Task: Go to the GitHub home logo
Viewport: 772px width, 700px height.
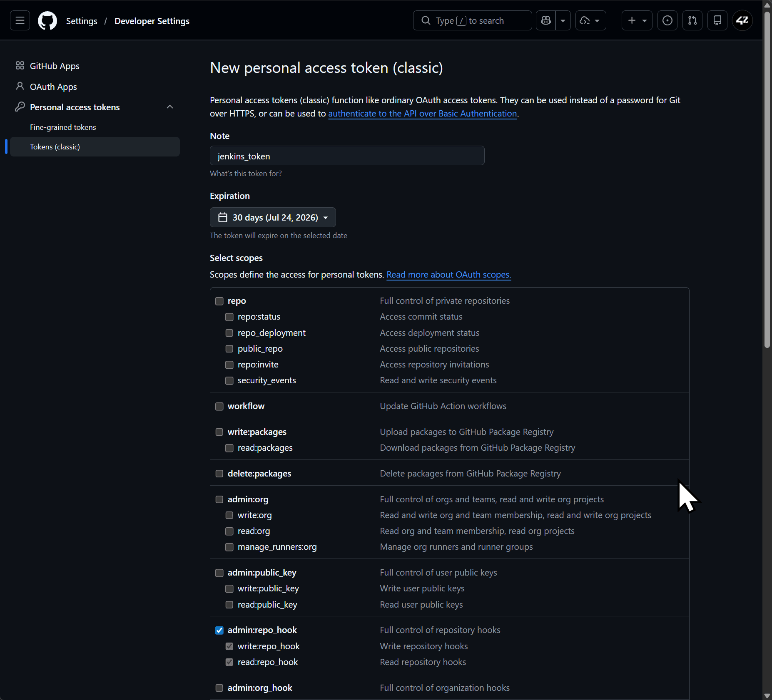Action: pyautogui.click(x=47, y=20)
